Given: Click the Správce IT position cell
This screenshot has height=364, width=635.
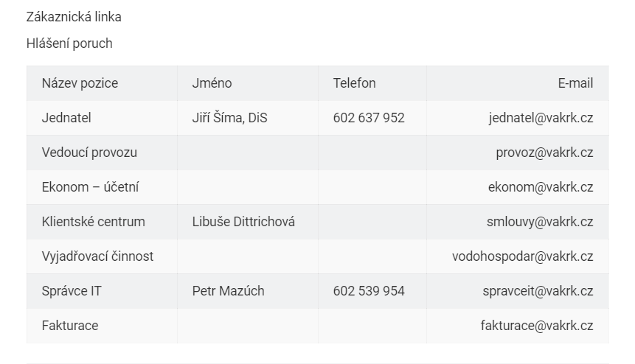Looking at the screenshot, I should pyautogui.click(x=102, y=291).
